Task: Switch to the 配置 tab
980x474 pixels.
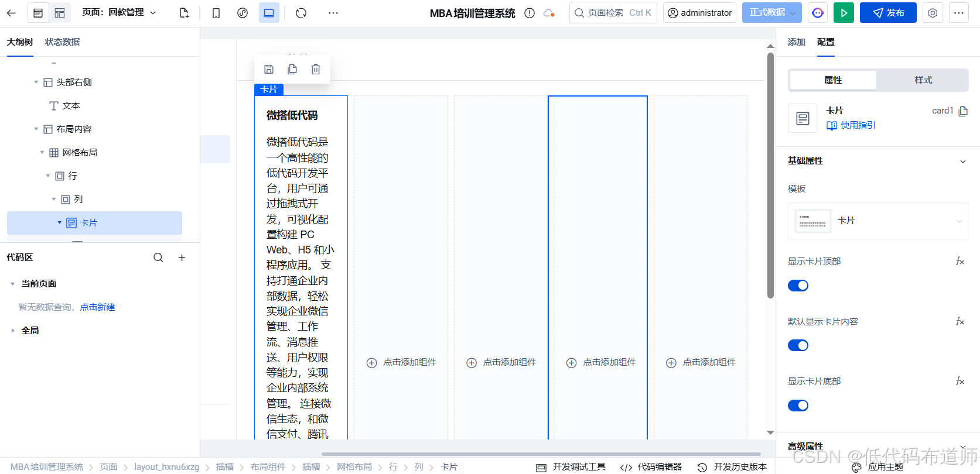Action: (826, 42)
